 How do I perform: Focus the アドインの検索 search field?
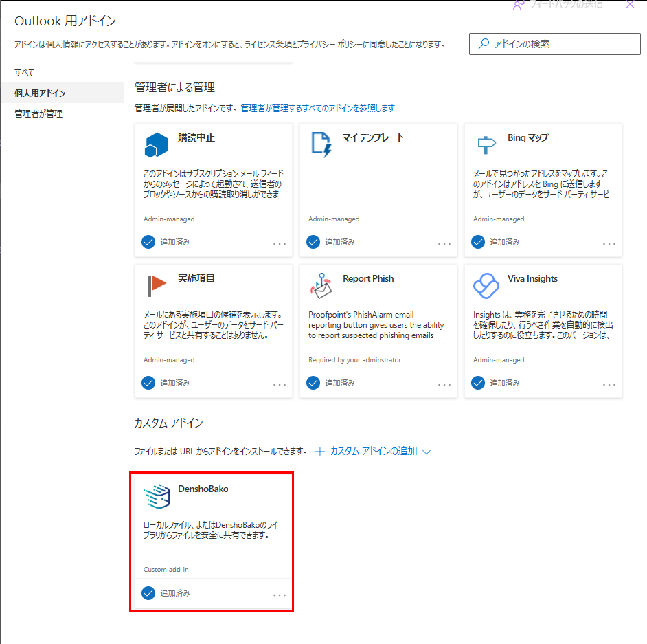(554, 44)
